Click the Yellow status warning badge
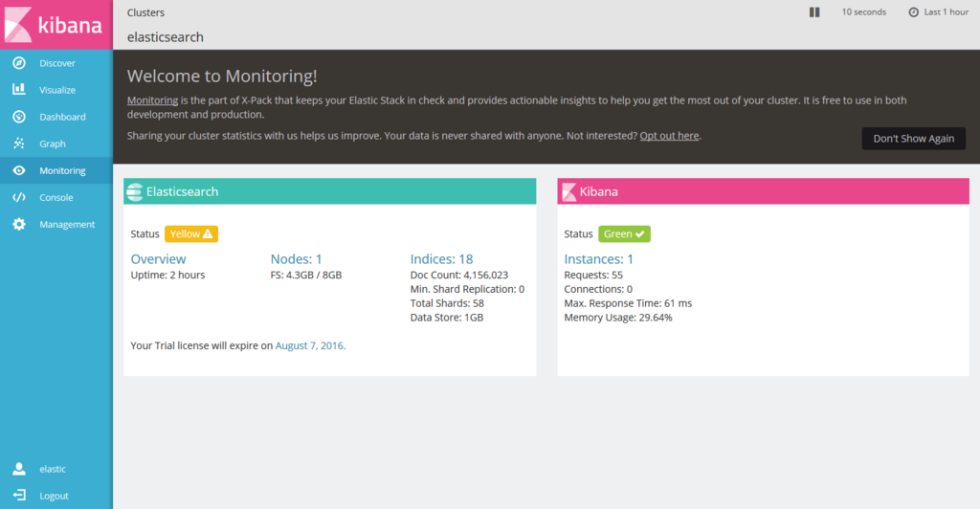This screenshot has width=980, height=509. [191, 234]
